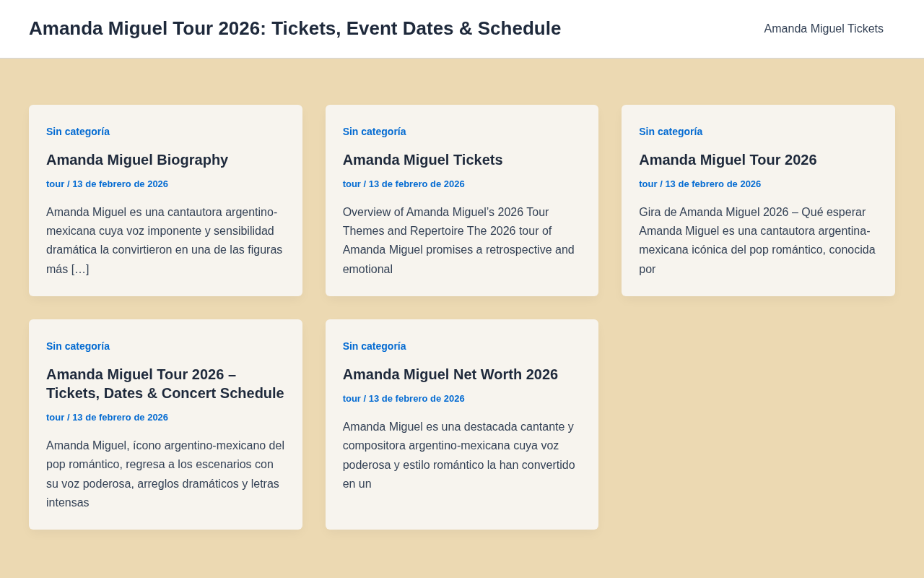The height and width of the screenshot is (578, 924).
Task: Open the site title link in header
Action: (x=295, y=28)
